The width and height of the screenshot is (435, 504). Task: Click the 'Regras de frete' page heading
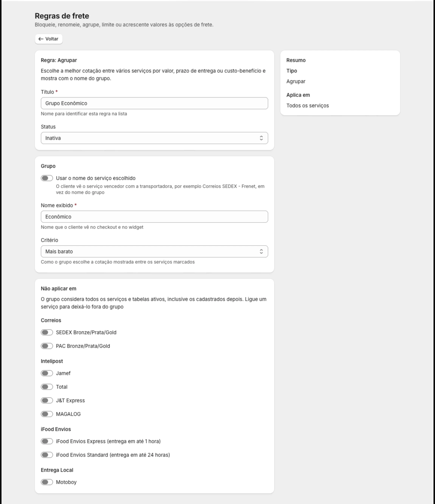coord(62,16)
